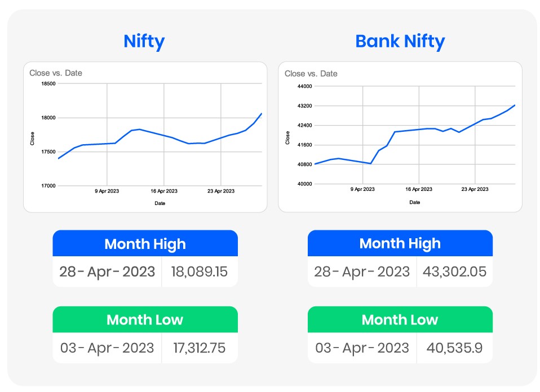Select the Nifty low value 17,312.75
This screenshot has height=392, width=540.
[x=199, y=348]
